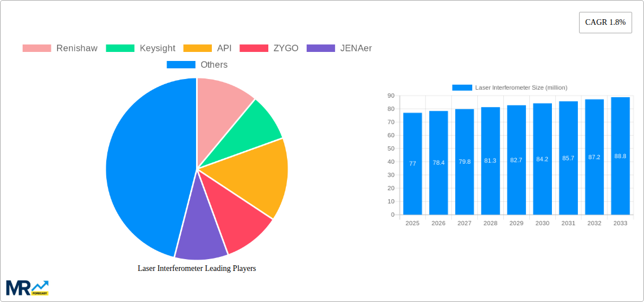Click the 2030 bar labeled 84.2
This screenshot has width=644, height=302.
pyautogui.click(x=542, y=159)
